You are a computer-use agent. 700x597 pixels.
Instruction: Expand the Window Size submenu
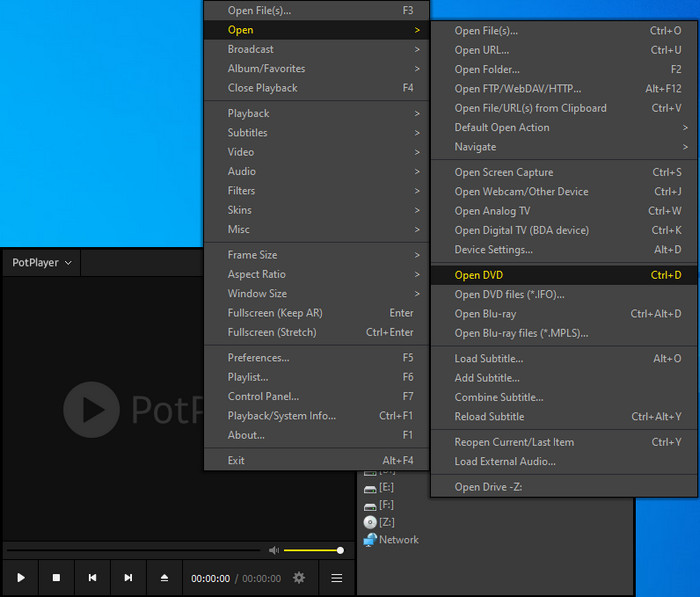click(x=317, y=293)
